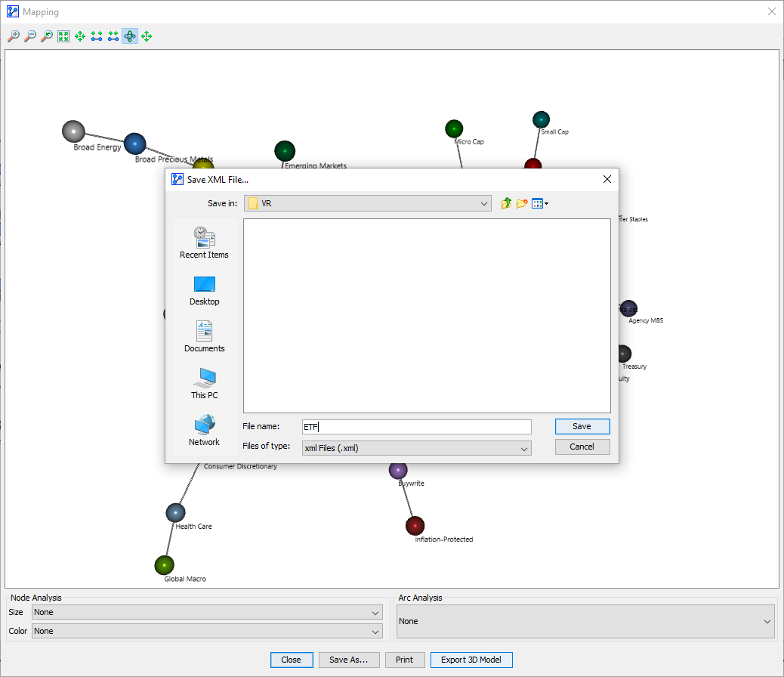Create a new folder in dialog
The width and height of the screenshot is (784, 677).
522,203
